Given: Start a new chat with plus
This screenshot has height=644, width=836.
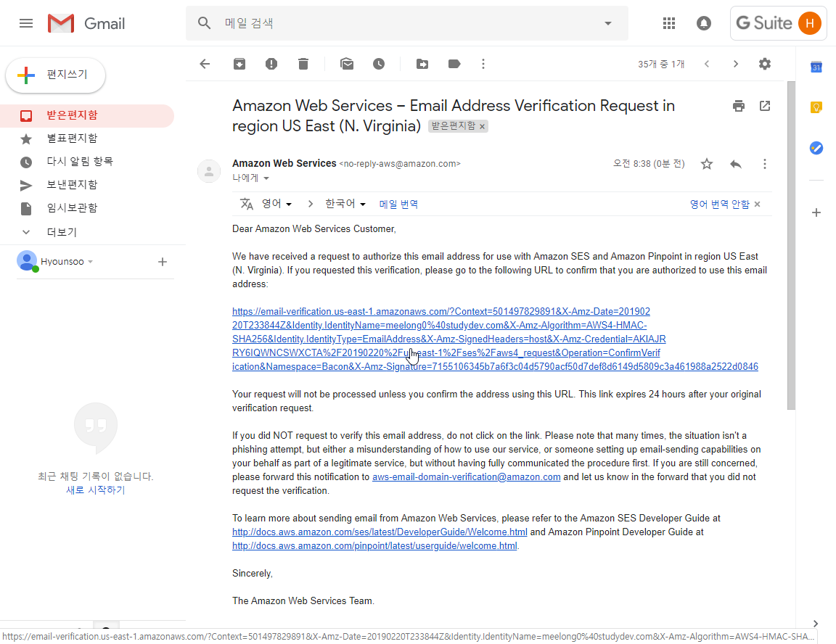Looking at the screenshot, I should click(x=163, y=262).
